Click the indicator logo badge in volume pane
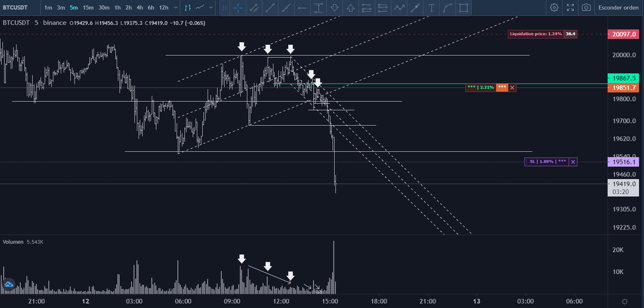Image resolution: width=644 pixels, height=308 pixels. click(x=8, y=284)
